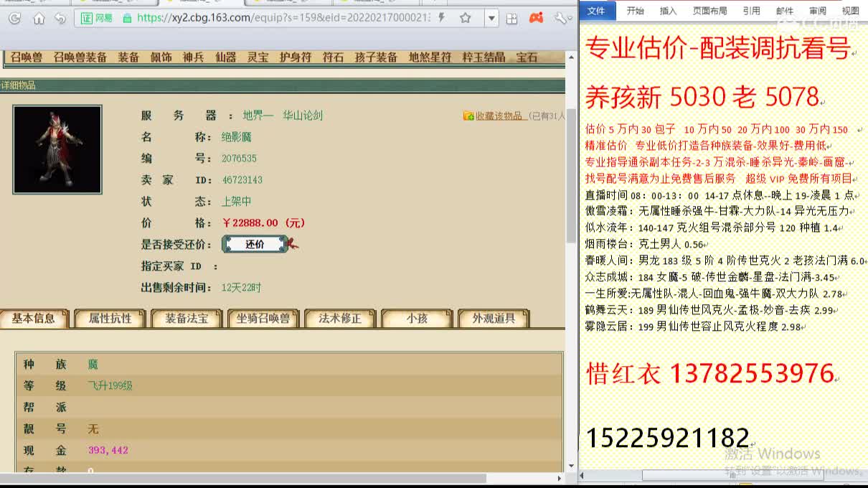Click the browser URL address field
Image resolution: width=868 pixels, height=488 pixels.
coord(283,18)
